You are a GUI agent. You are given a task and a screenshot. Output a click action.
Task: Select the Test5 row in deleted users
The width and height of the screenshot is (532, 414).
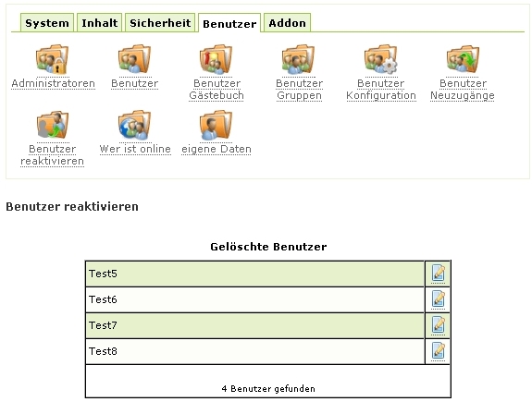coord(254,274)
